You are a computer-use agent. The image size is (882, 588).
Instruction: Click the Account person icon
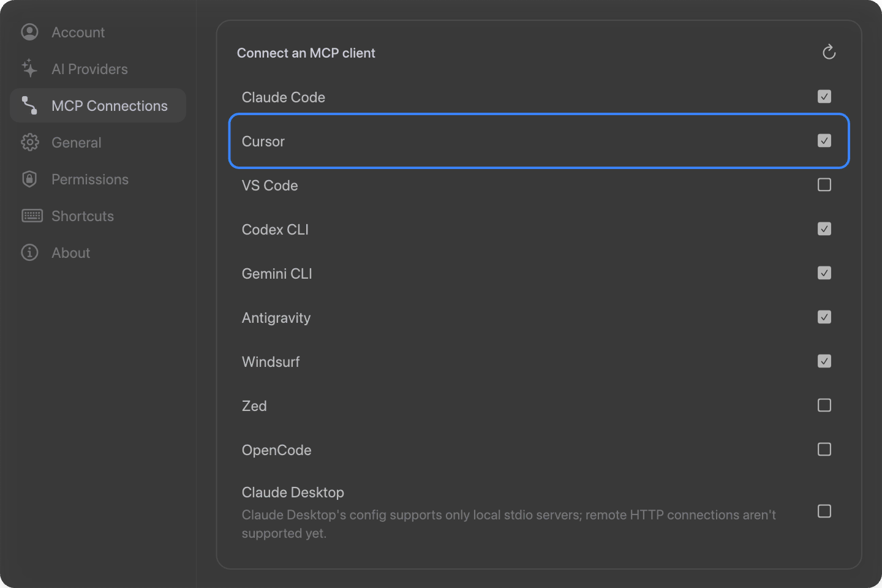click(29, 32)
